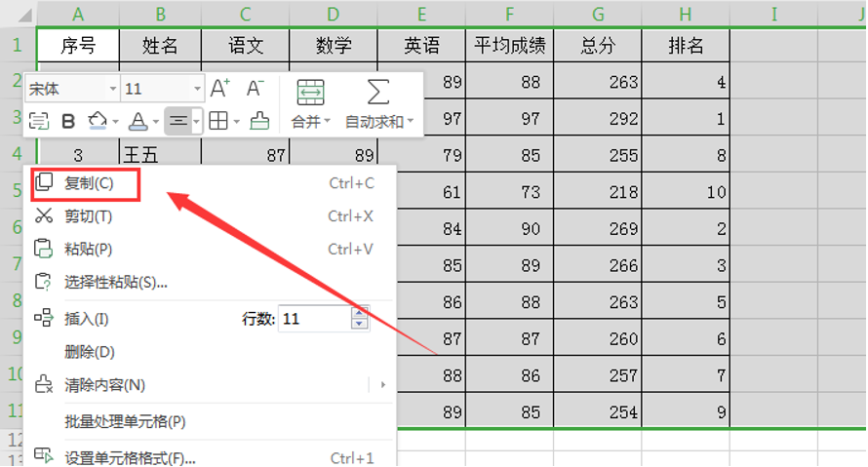
Task: Click the 语文 header cell
Action: pos(245,46)
